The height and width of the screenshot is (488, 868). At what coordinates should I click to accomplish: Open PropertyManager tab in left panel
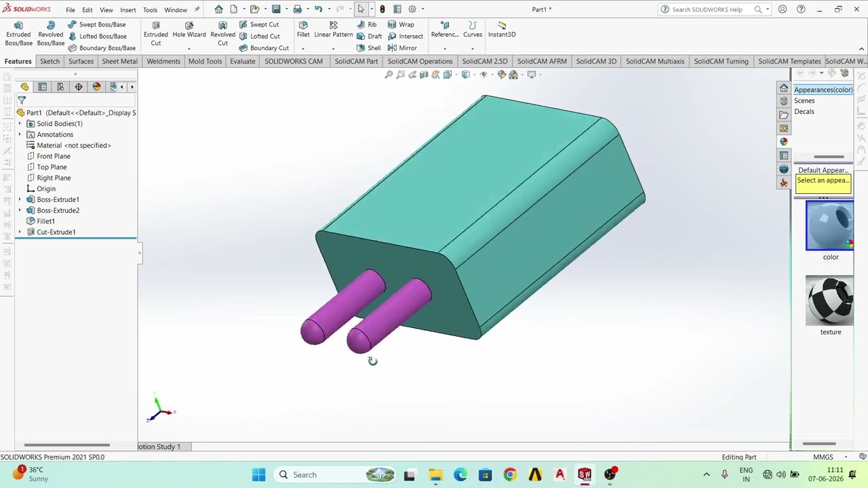pyautogui.click(x=43, y=87)
